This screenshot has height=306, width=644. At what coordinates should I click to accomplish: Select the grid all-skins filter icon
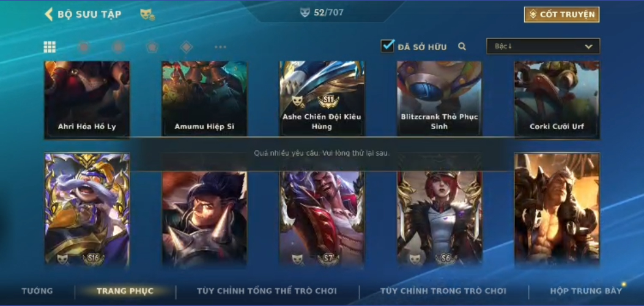(x=50, y=47)
